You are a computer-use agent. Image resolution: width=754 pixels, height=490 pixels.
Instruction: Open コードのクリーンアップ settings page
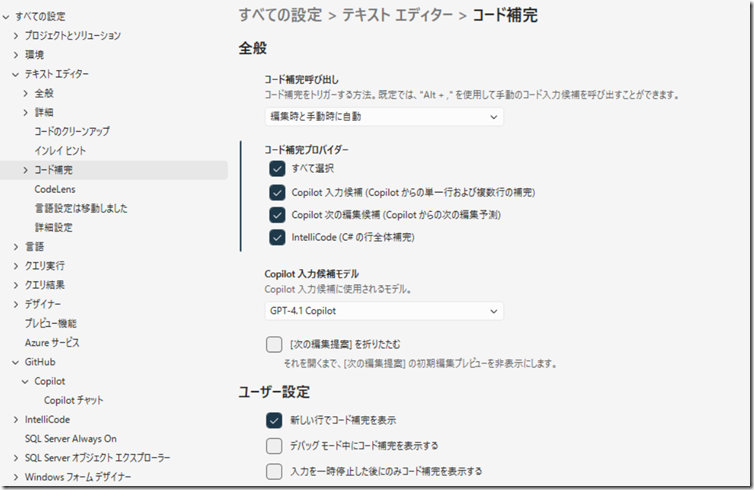(x=72, y=131)
